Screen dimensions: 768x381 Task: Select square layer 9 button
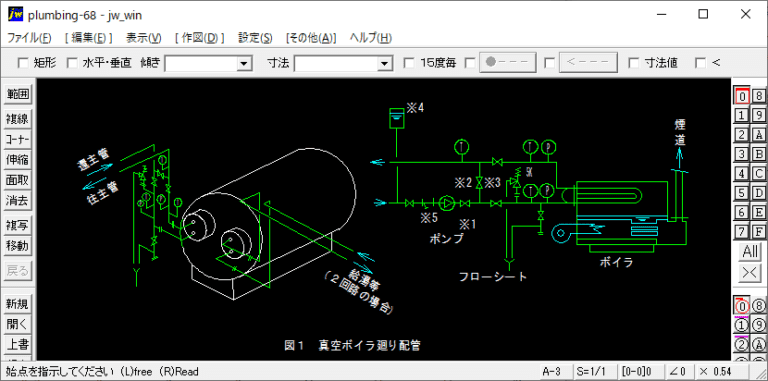(x=758, y=115)
